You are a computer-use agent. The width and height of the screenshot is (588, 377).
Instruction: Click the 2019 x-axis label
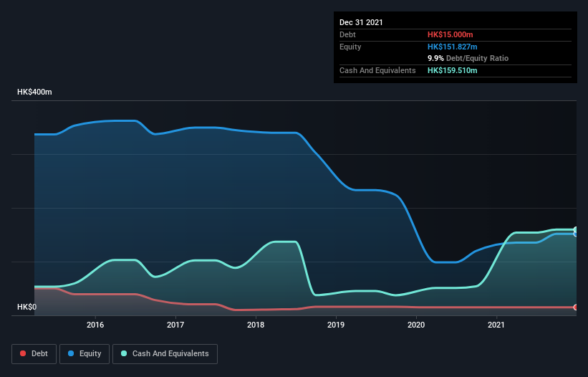pyautogui.click(x=336, y=325)
